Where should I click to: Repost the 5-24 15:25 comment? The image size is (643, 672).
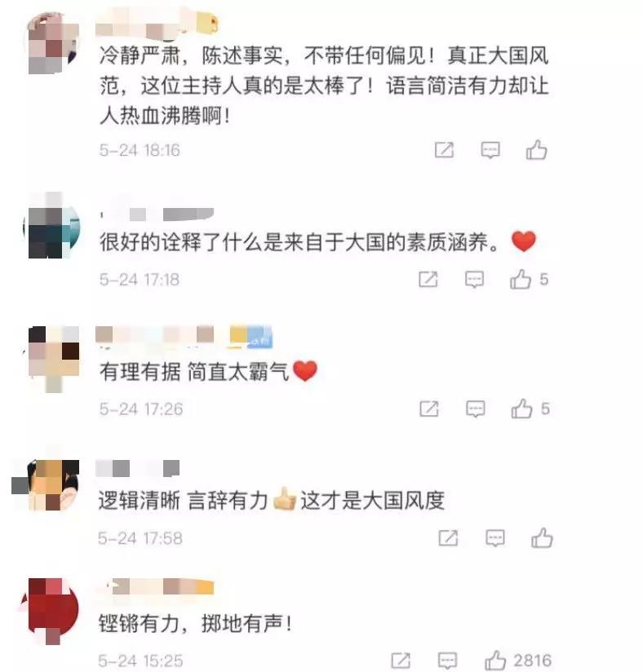[401, 661]
